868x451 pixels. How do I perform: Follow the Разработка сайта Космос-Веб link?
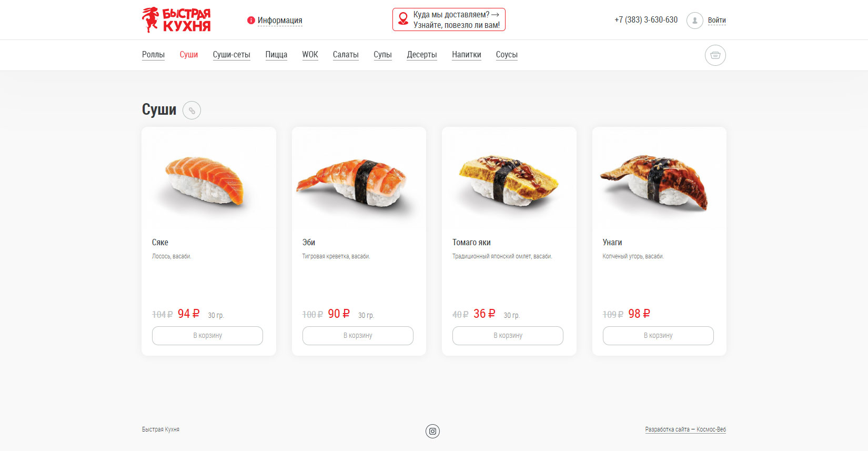tap(685, 429)
